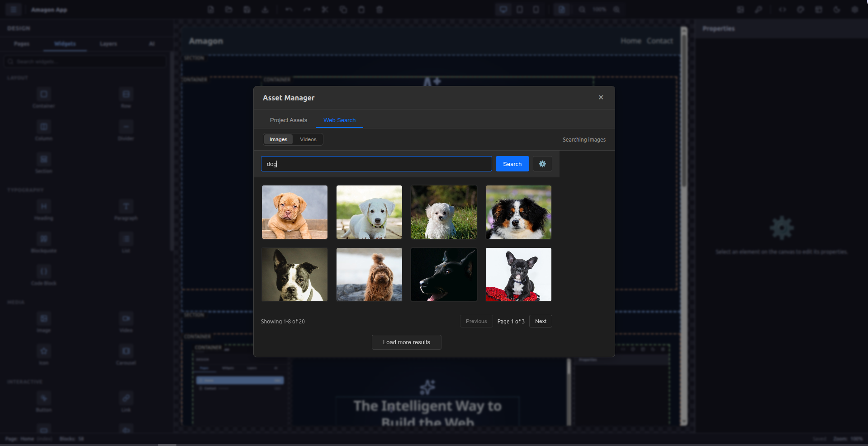This screenshot has width=868, height=446.
Task: Close the Asset Manager dialog
Action: pyautogui.click(x=601, y=97)
